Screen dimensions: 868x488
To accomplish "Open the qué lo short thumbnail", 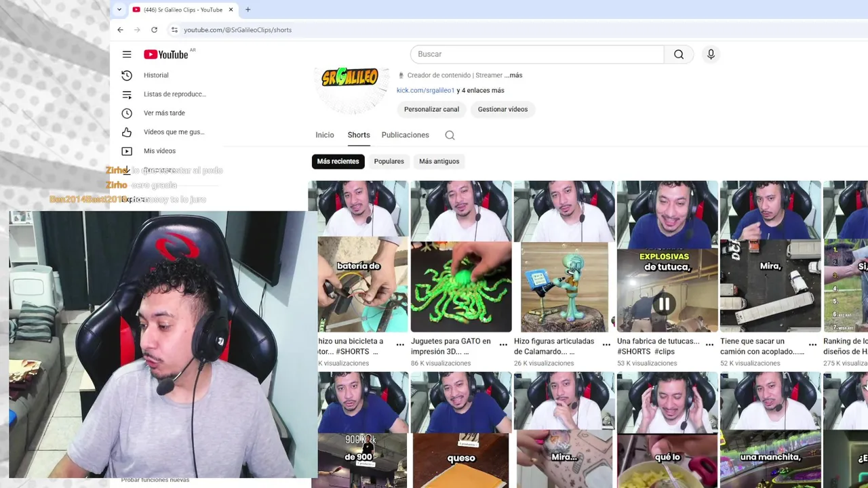I will (x=667, y=430).
